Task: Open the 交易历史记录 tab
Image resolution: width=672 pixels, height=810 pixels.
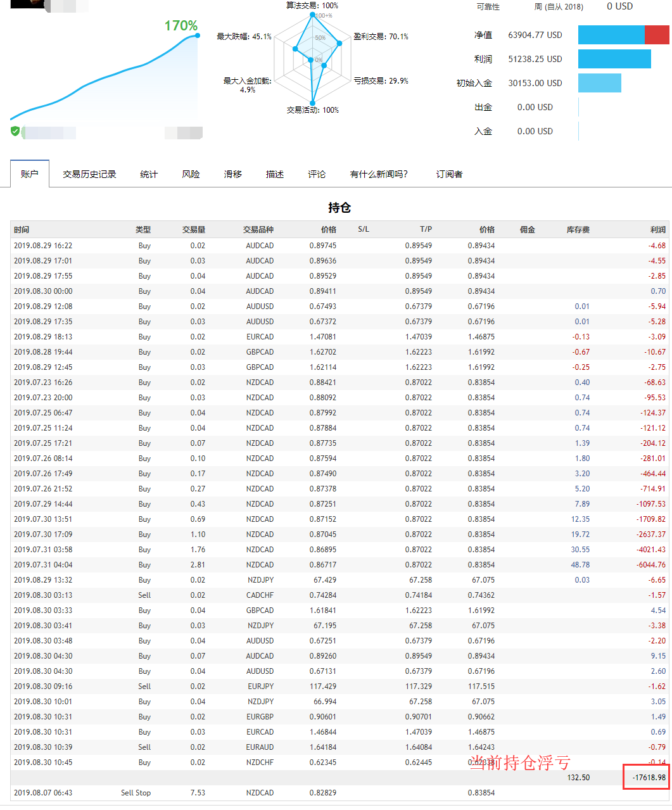Action: pyautogui.click(x=89, y=174)
